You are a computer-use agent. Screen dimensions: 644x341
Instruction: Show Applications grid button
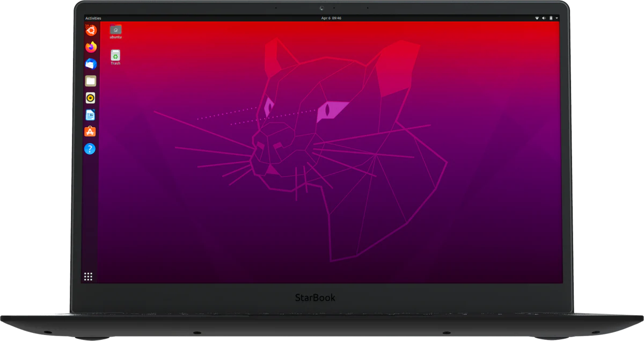pos(88,277)
